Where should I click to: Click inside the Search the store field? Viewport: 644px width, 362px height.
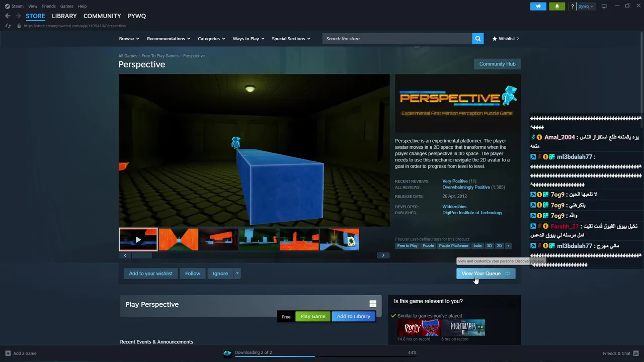[x=397, y=39]
